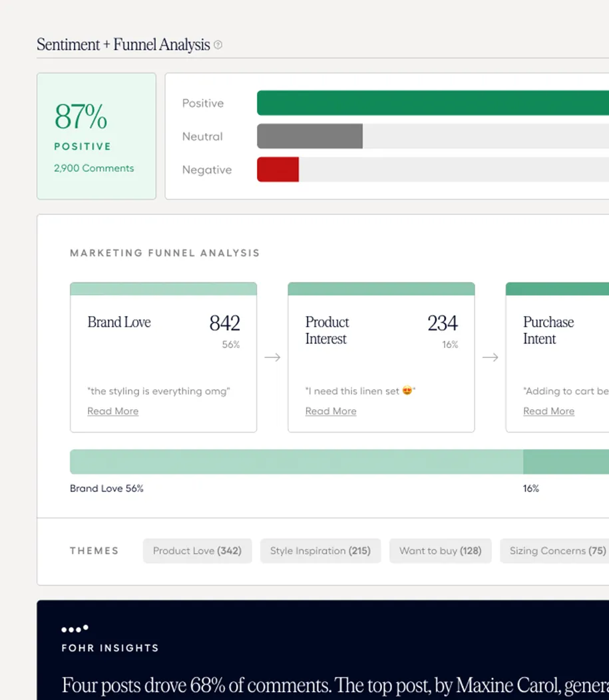Click the 234 Product Interest count
This screenshot has height=700, width=609.
click(x=443, y=323)
